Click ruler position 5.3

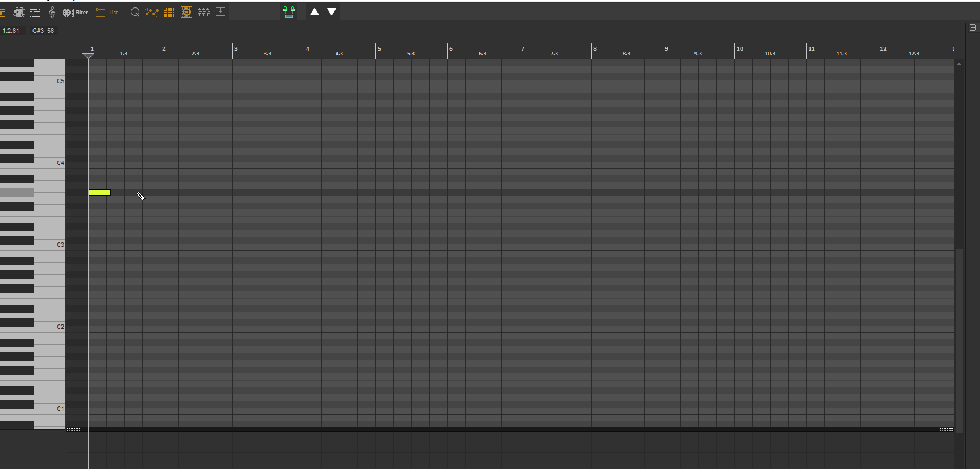(411, 54)
